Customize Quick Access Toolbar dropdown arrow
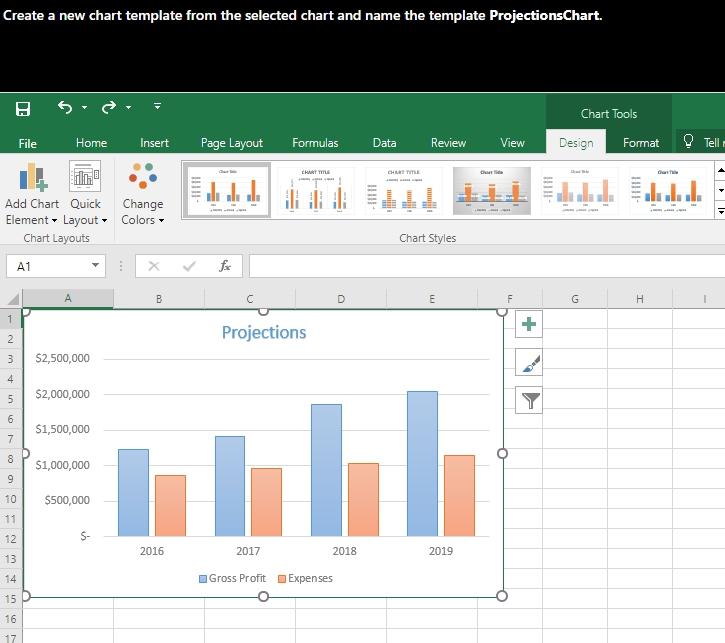This screenshot has height=643, width=725. [157, 107]
